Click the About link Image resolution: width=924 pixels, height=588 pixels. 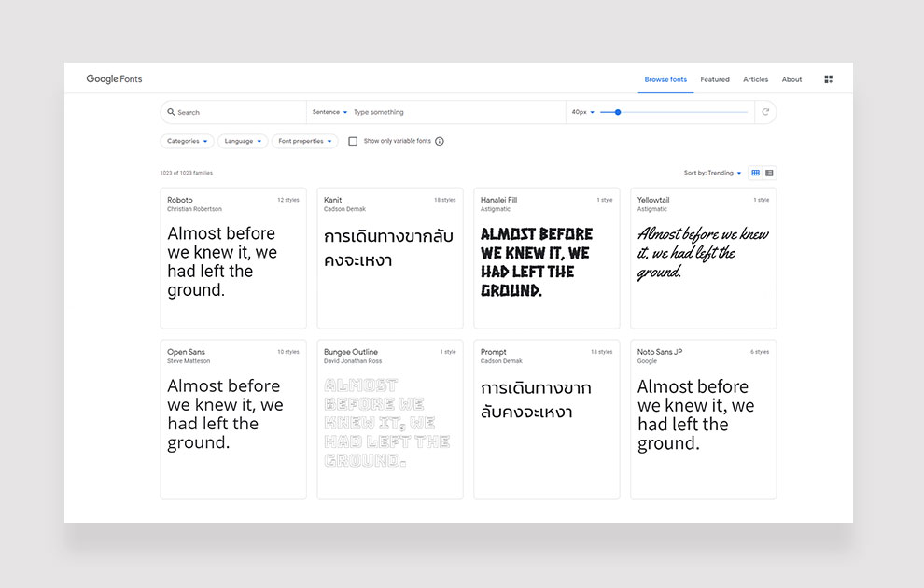point(791,79)
